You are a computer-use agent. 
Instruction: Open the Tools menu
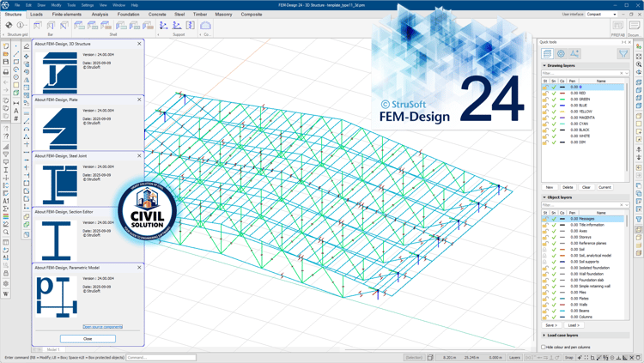71,5
